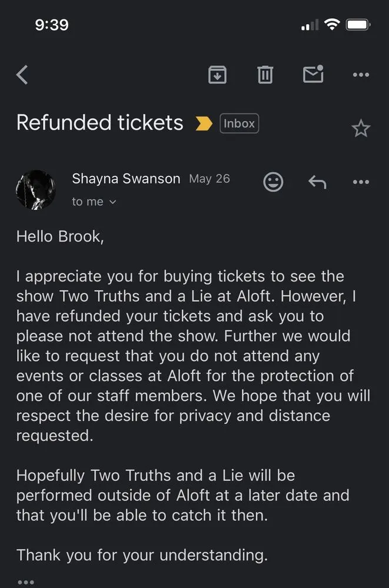Tap the Inbox label tag
The width and height of the screenshot is (389, 588).
coord(239,123)
